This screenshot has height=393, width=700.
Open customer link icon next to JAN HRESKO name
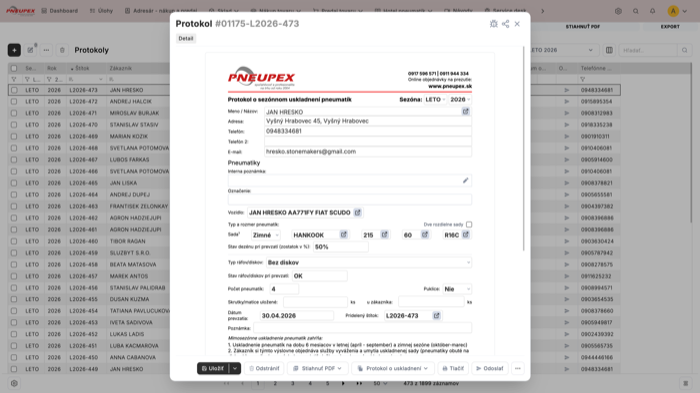point(466,112)
